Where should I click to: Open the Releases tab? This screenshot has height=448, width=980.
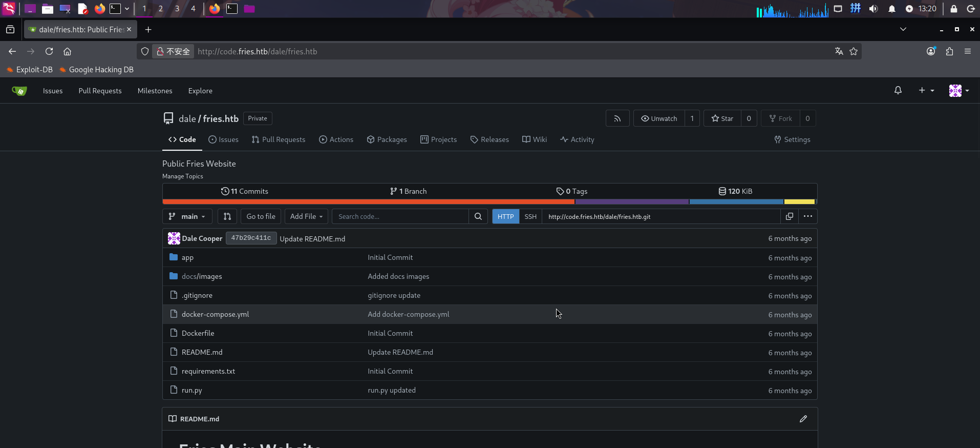pyautogui.click(x=490, y=139)
